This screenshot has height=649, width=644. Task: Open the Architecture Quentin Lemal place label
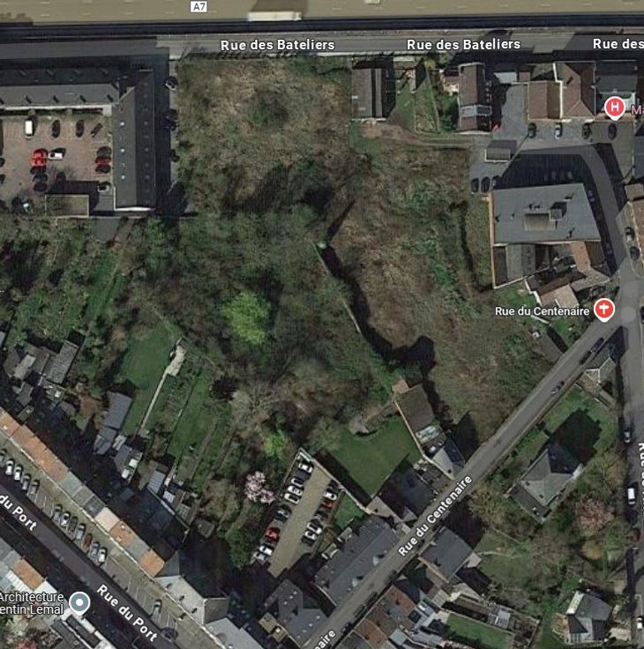(x=32, y=603)
